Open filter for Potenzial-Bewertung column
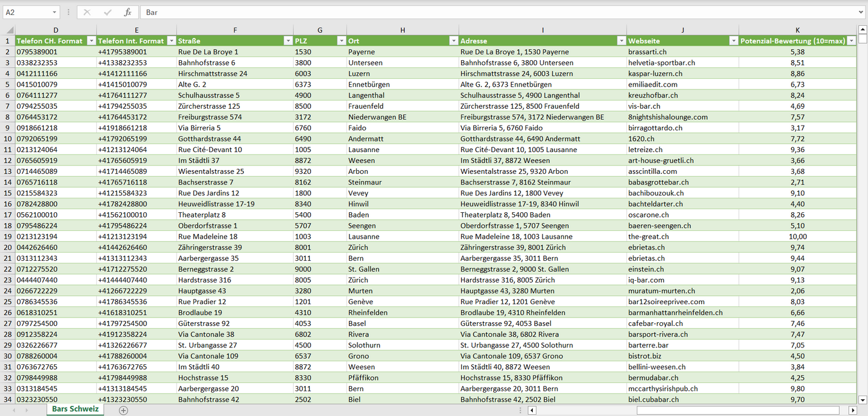 [851, 41]
